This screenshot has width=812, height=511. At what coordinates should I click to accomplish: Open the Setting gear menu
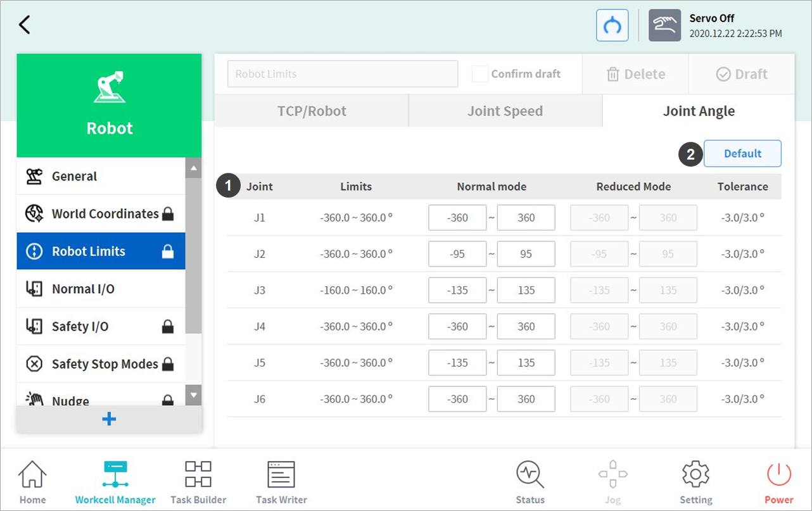click(695, 483)
